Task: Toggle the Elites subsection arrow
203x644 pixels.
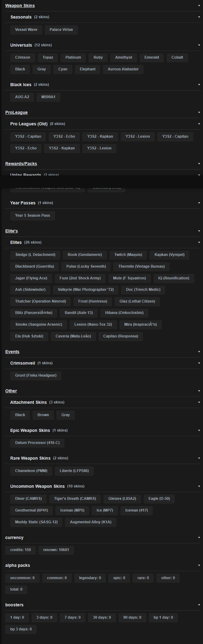Action: pos(199,242)
